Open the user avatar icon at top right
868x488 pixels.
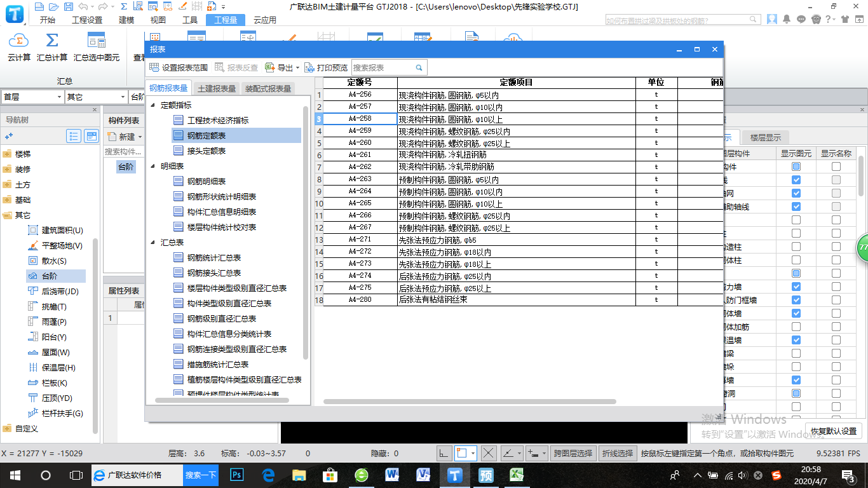[x=772, y=19]
